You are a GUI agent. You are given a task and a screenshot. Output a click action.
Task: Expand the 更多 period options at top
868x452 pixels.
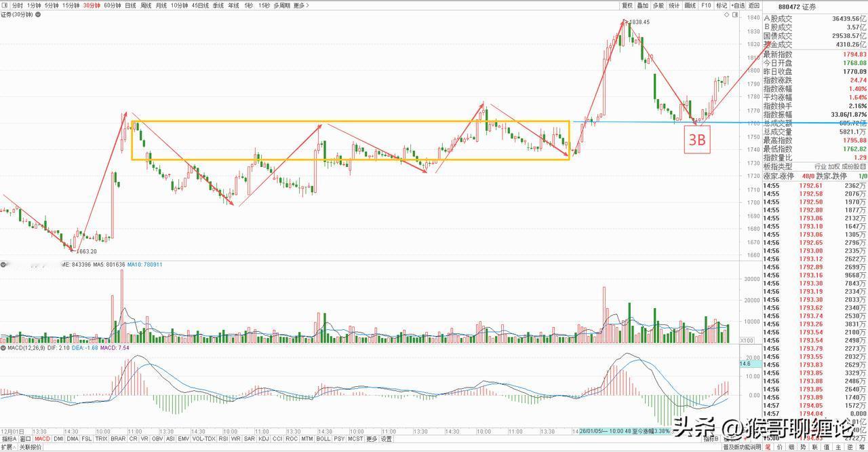301,5
